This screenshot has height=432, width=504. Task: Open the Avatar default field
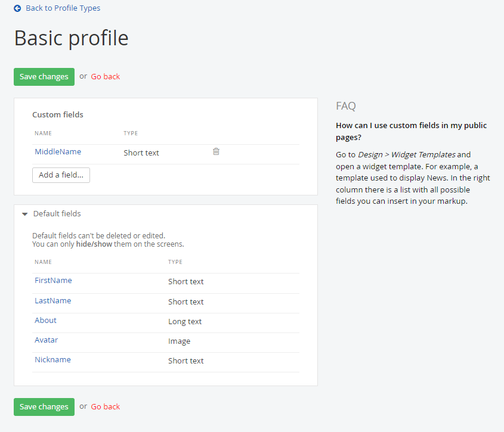tap(47, 340)
